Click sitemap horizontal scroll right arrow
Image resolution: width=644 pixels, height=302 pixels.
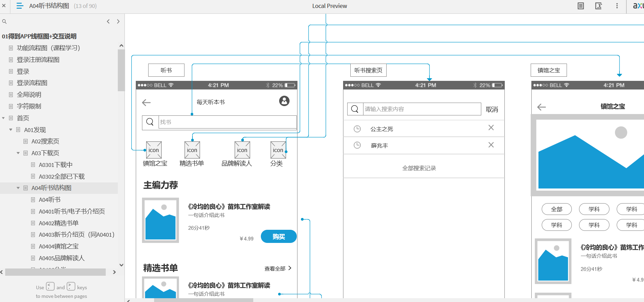114,272
